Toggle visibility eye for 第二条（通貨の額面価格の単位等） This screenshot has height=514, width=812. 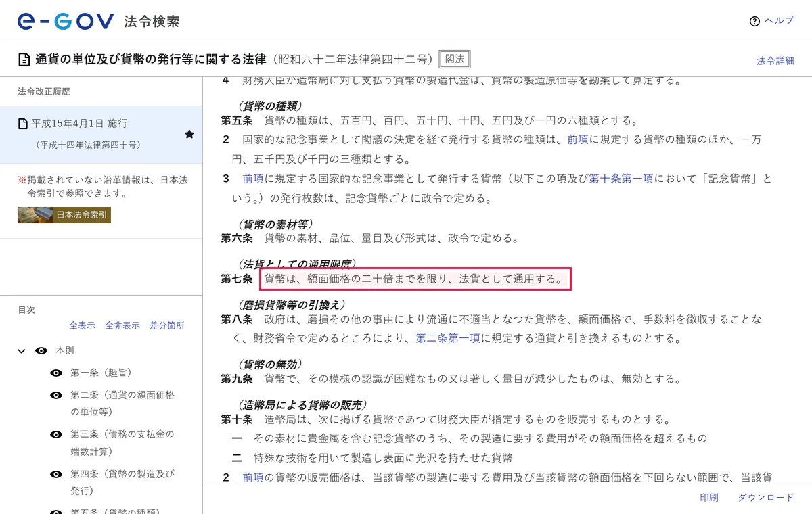(56, 395)
